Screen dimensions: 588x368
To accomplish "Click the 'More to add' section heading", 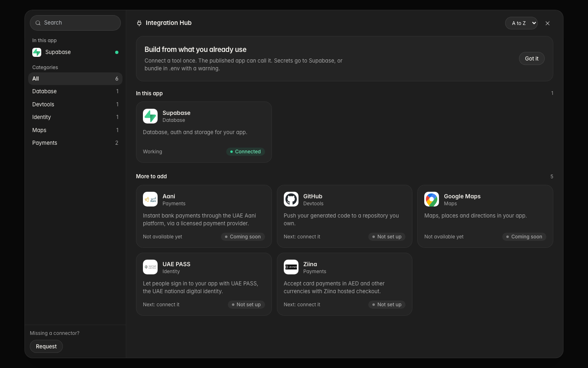I will (151, 176).
